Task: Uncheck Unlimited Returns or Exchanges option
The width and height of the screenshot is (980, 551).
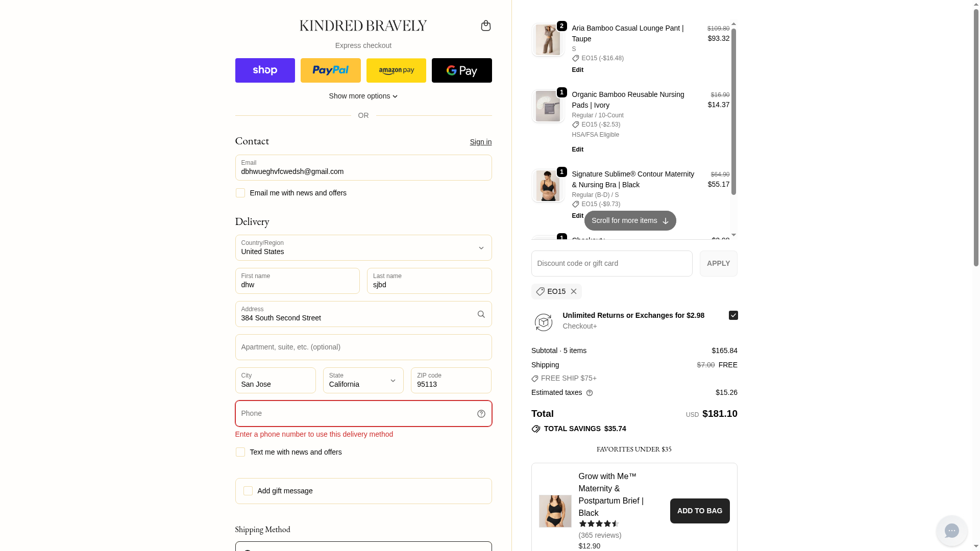Action: (x=733, y=315)
